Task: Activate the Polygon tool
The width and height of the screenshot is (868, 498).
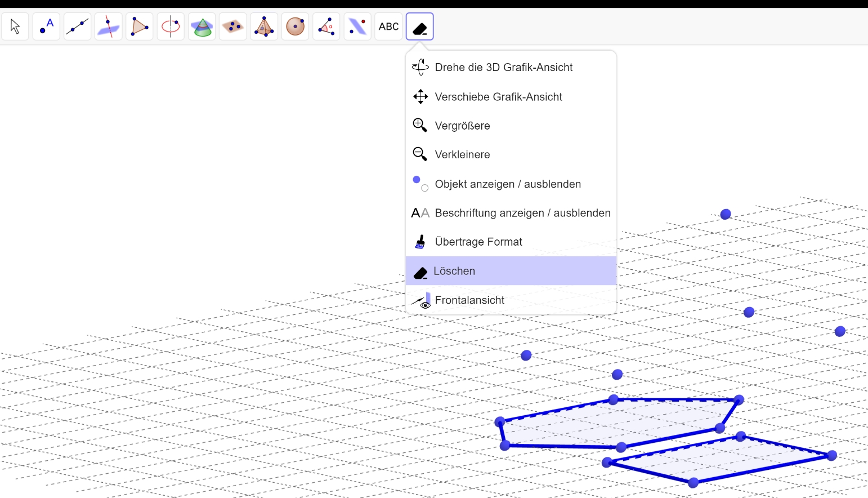Action: coord(140,26)
